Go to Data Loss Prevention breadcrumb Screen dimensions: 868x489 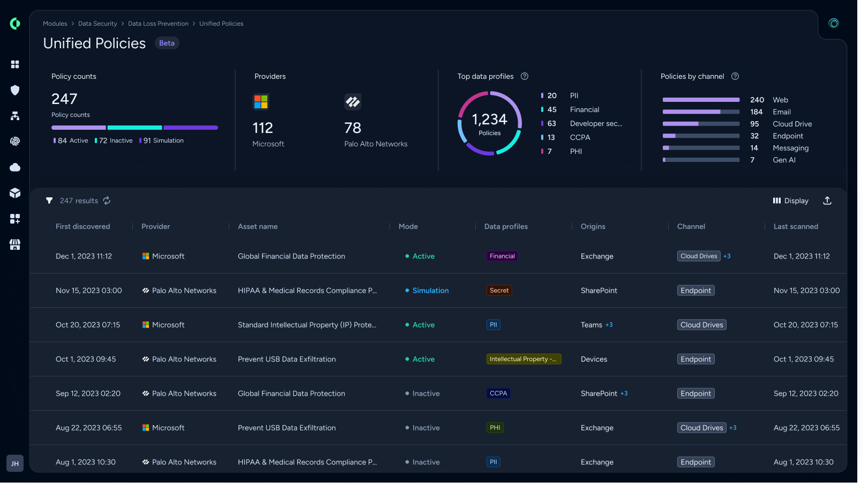point(160,24)
